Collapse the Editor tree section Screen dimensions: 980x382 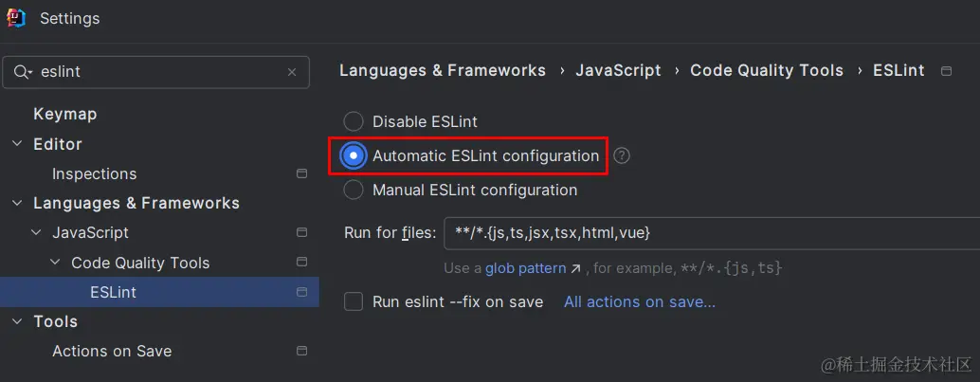coord(17,144)
